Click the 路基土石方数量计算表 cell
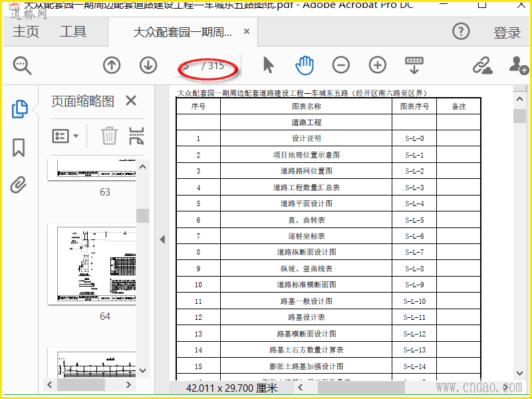The height and width of the screenshot is (399, 532). pos(307,350)
